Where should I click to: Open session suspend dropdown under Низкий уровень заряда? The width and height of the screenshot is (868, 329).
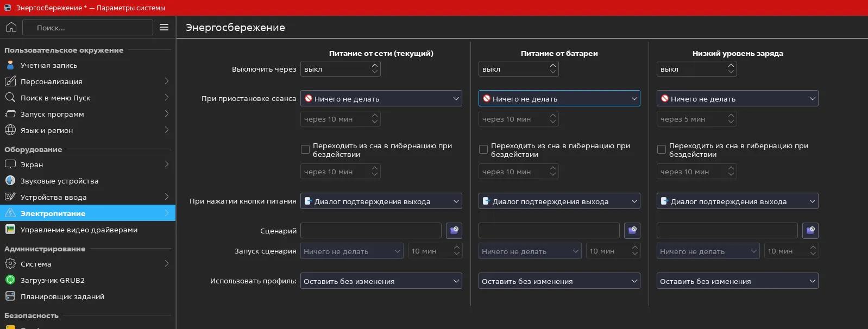[738, 98]
